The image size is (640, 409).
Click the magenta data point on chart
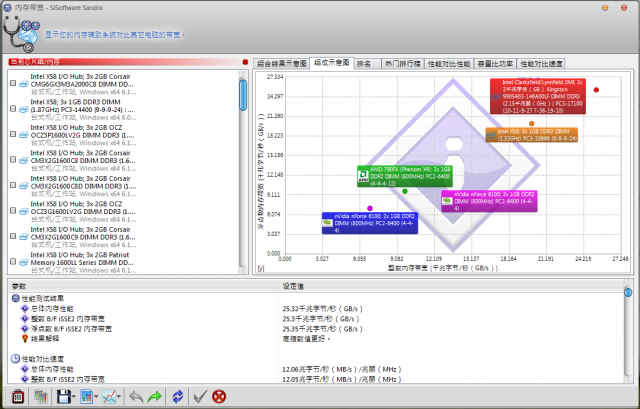click(x=370, y=208)
